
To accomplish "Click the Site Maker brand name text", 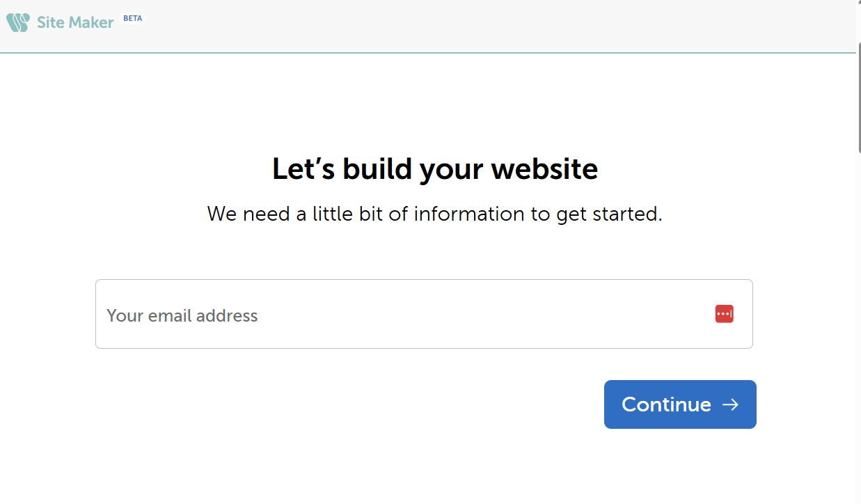I will click(x=75, y=22).
